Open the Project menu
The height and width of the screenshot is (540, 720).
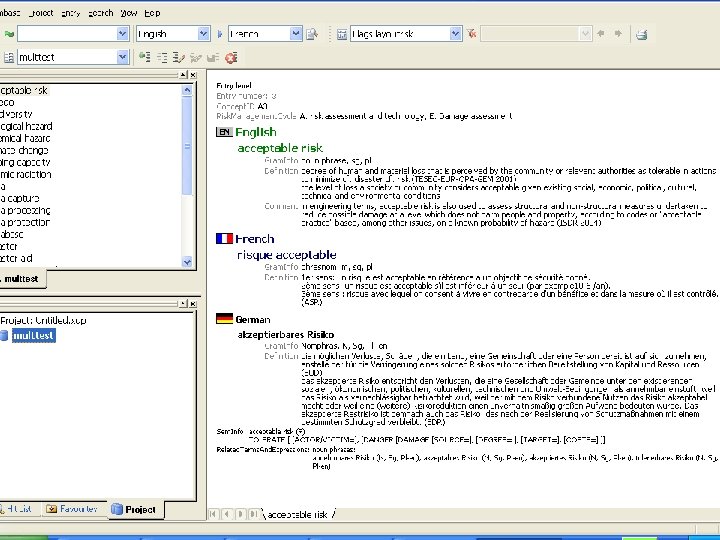(x=41, y=13)
